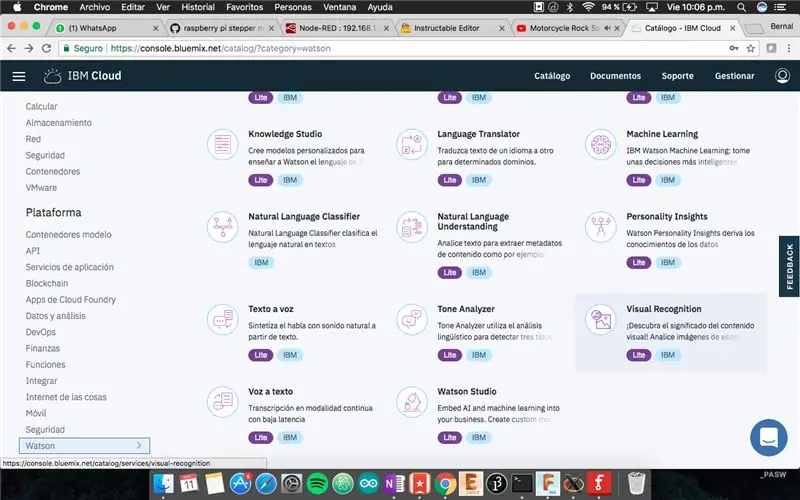This screenshot has height=500, width=800.
Task: Select Calcular in the sidebar
Action: pos(41,106)
